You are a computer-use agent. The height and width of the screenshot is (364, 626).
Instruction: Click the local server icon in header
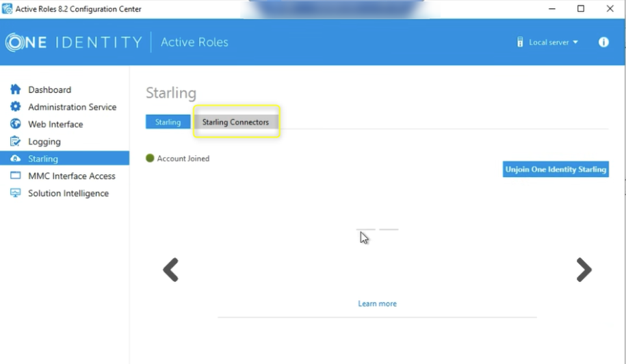[520, 42]
